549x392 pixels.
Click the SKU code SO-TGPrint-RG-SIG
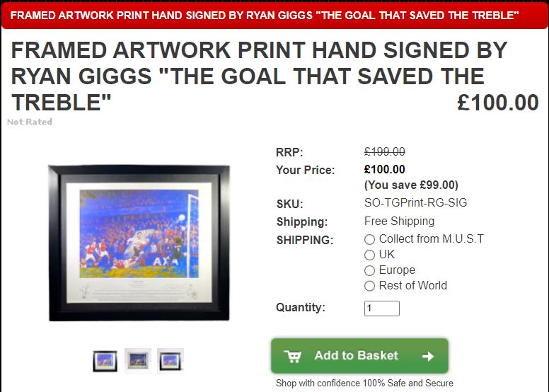[415, 202]
